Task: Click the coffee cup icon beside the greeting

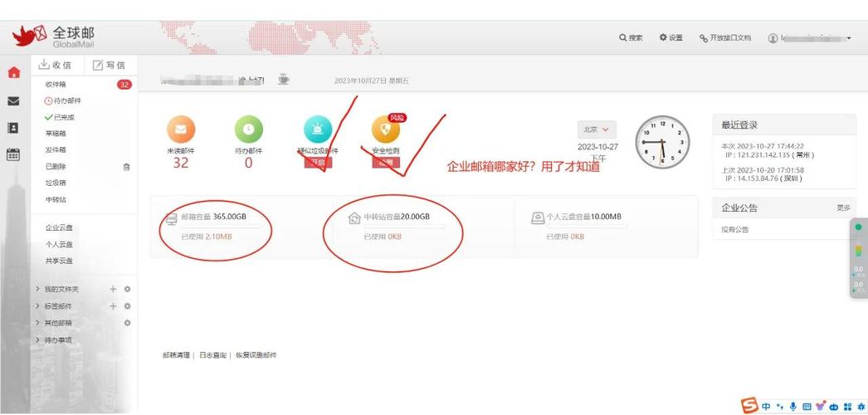Action: pyautogui.click(x=284, y=80)
